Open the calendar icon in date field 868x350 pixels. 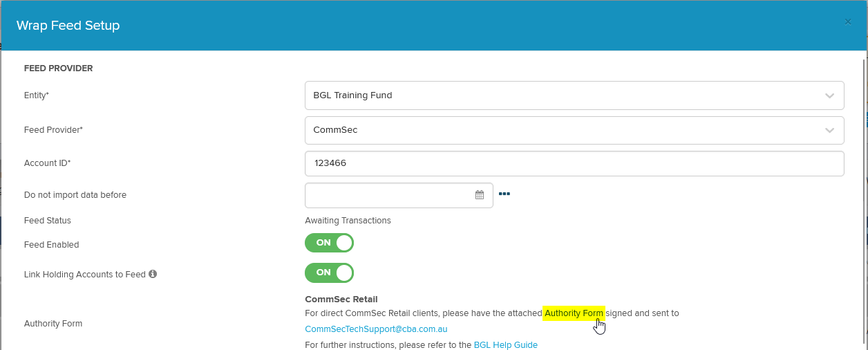(480, 195)
